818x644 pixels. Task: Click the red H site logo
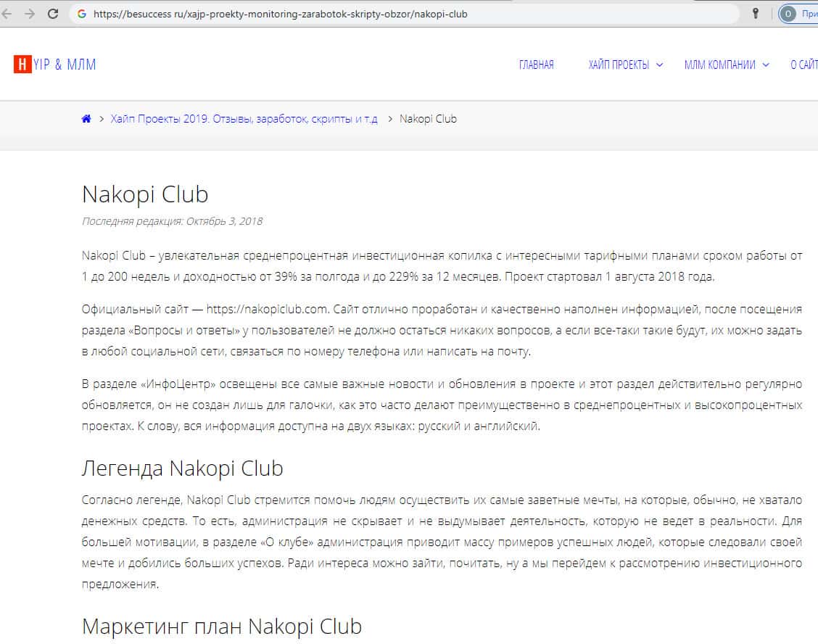click(x=22, y=65)
